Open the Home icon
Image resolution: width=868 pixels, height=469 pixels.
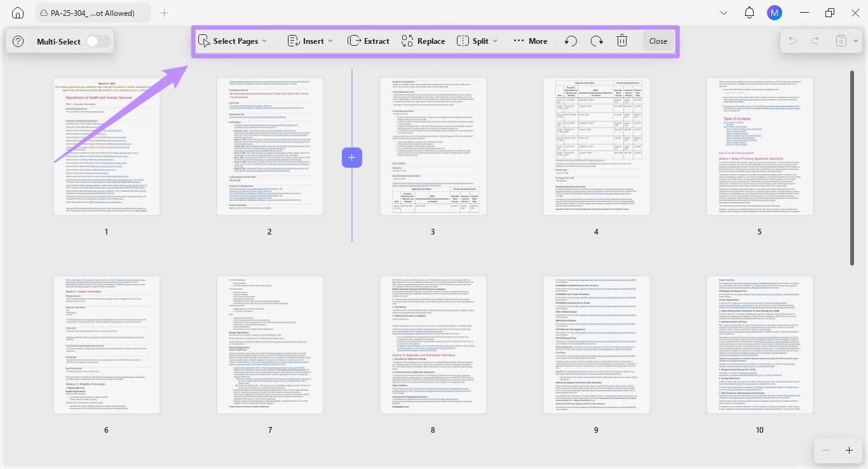pyautogui.click(x=18, y=13)
